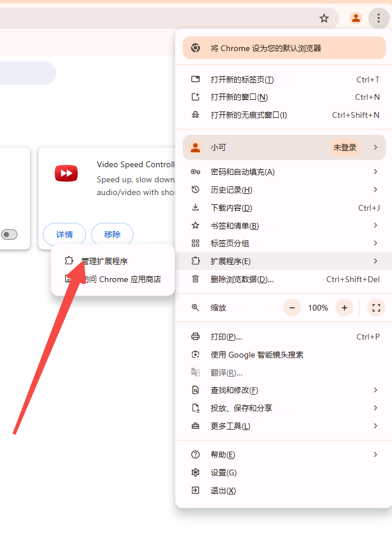Click 小可 profile avatar icon in menu

195,147
